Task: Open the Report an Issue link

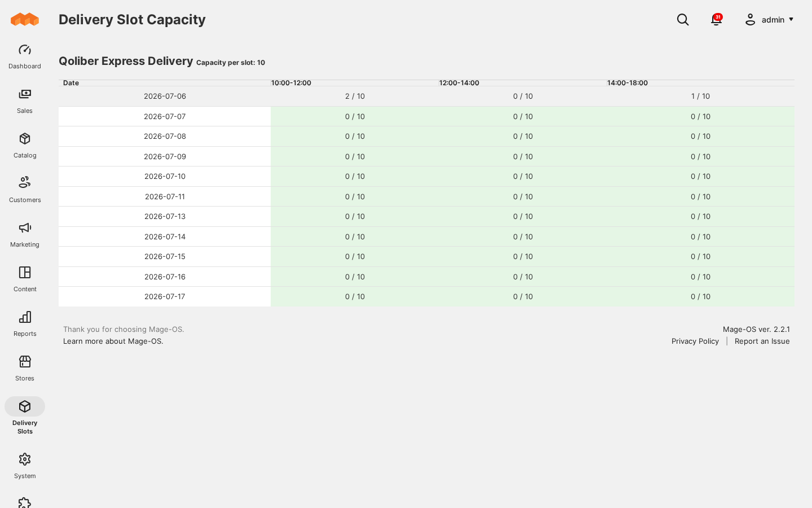Action: click(762, 341)
